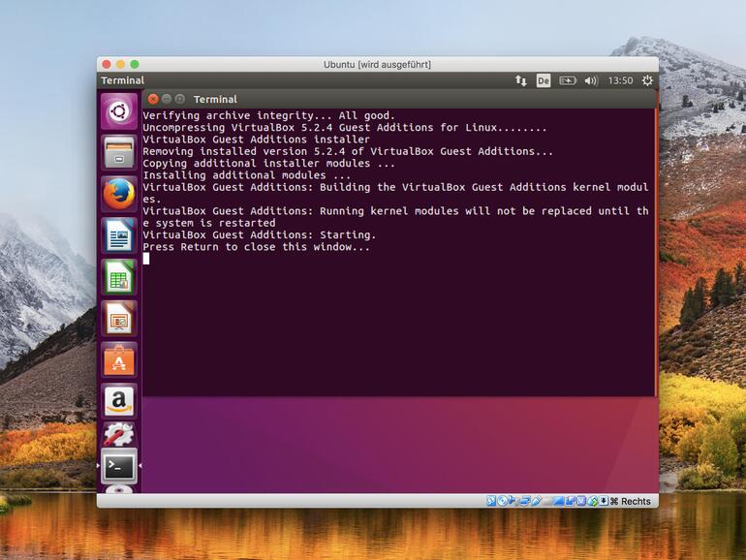Click the 'Installing additional modules ...' line
This screenshot has width=746, height=560.
(x=246, y=175)
